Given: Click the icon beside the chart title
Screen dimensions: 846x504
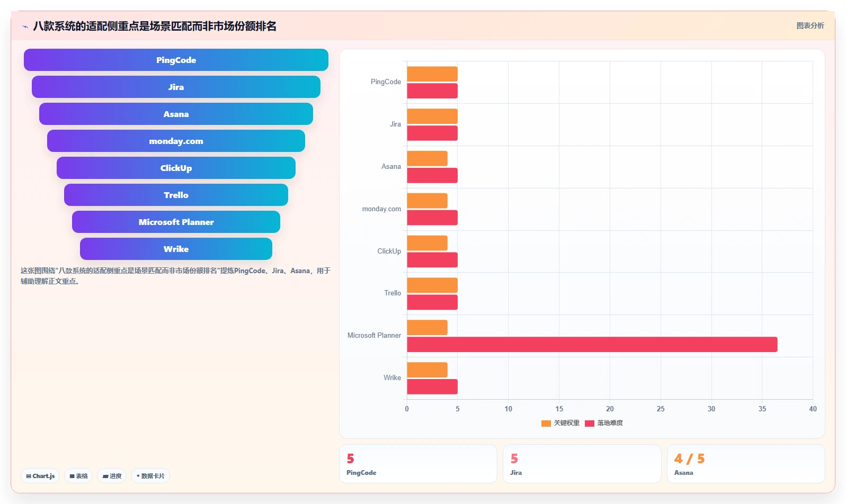Looking at the screenshot, I should [x=25, y=26].
